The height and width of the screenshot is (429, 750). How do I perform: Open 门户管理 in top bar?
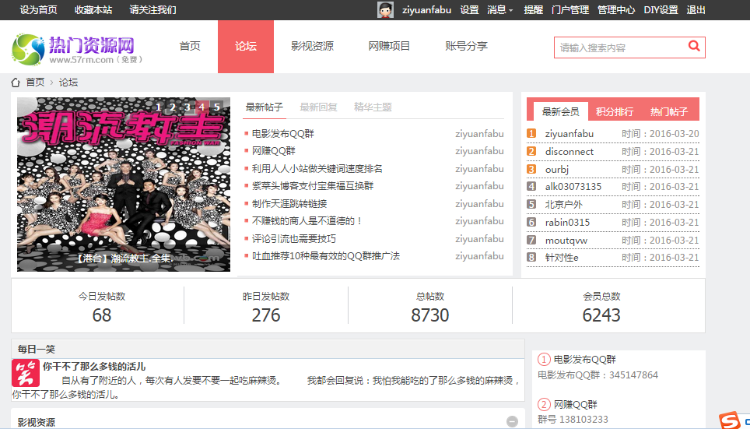[x=570, y=10]
